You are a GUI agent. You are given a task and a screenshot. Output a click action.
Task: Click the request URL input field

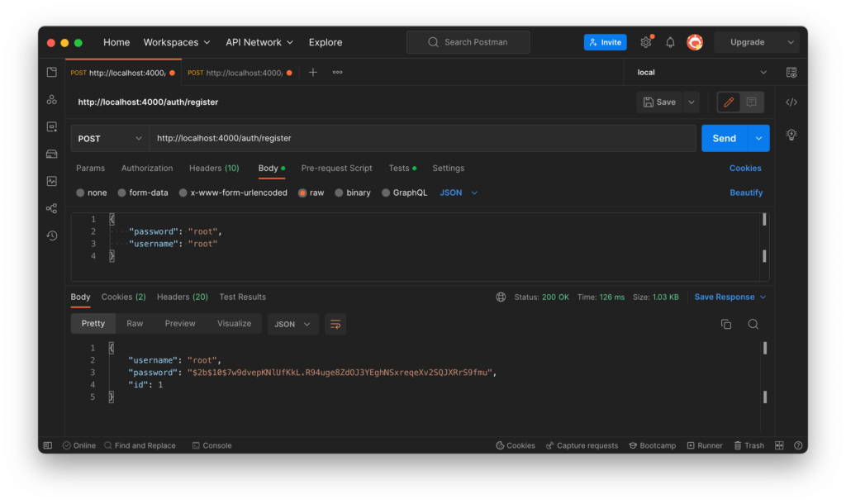(423, 139)
